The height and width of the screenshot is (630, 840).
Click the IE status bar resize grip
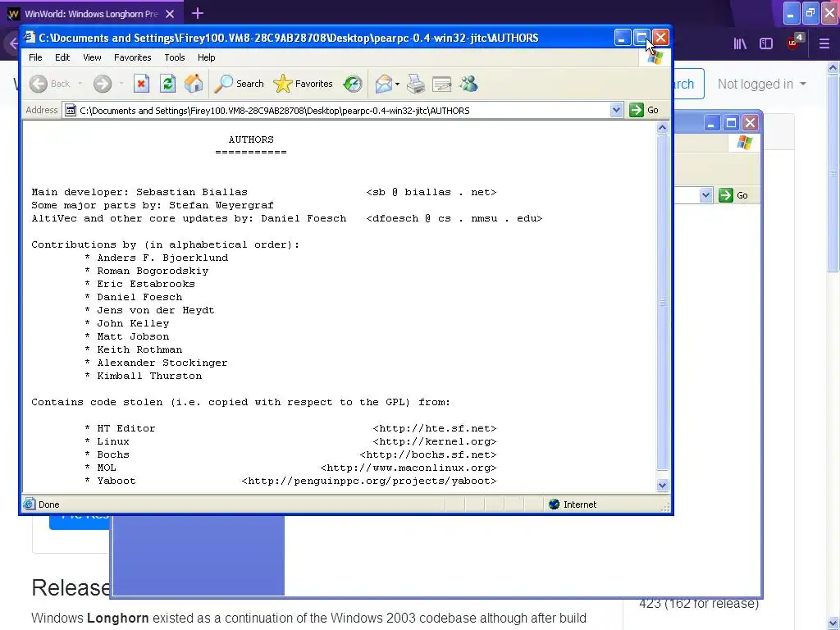[x=665, y=506]
